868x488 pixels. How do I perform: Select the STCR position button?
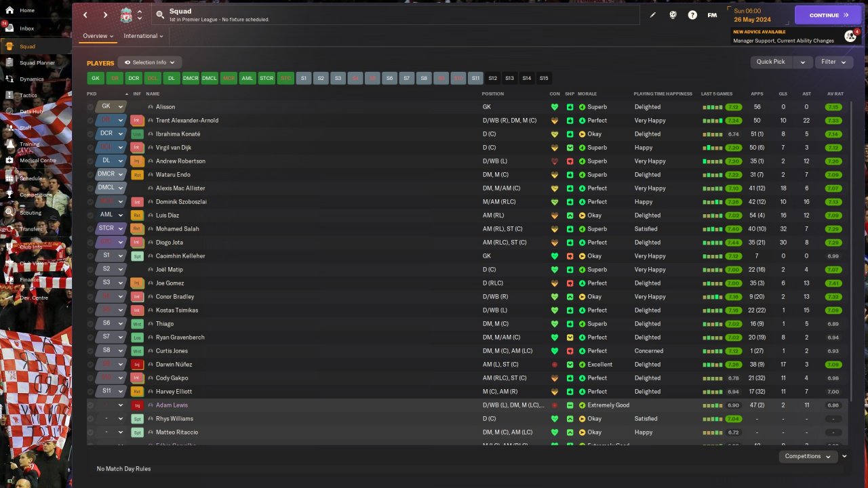[x=267, y=79]
